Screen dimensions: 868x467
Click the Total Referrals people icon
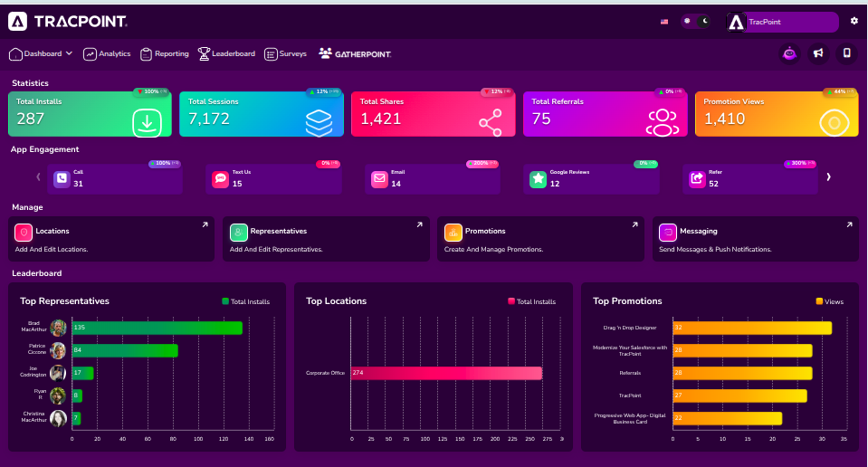[x=662, y=123]
